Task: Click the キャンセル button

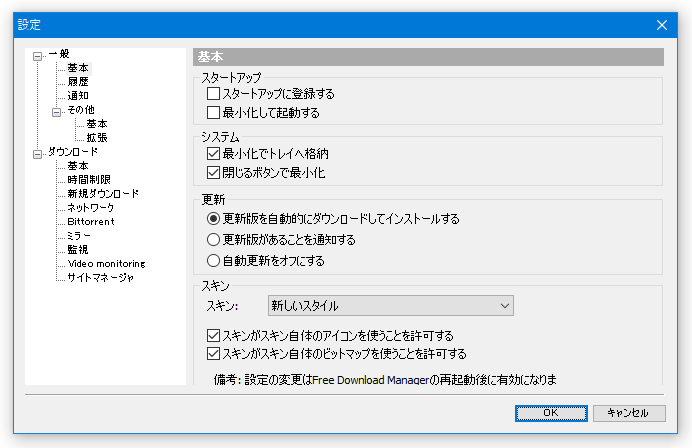Action: tap(629, 413)
